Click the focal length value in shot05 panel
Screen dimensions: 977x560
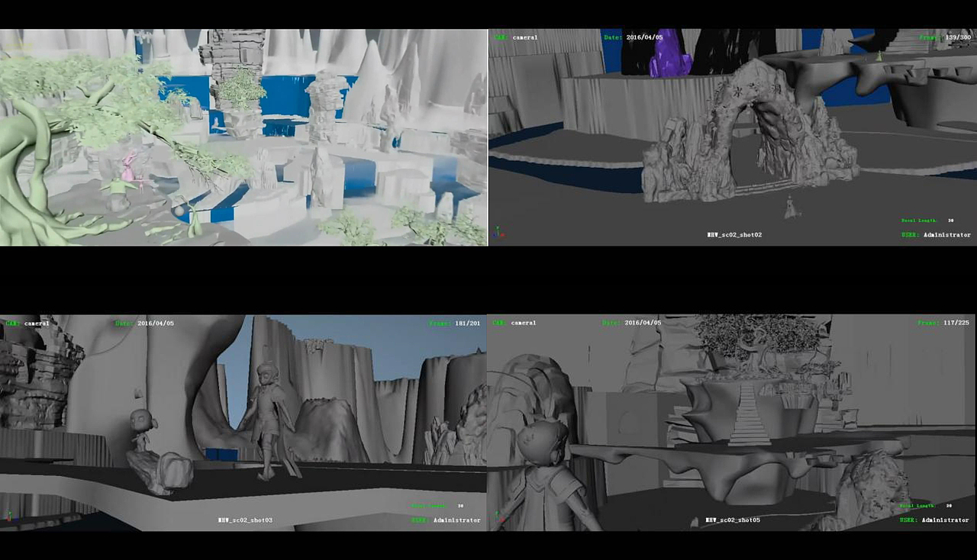click(x=949, y=506)
